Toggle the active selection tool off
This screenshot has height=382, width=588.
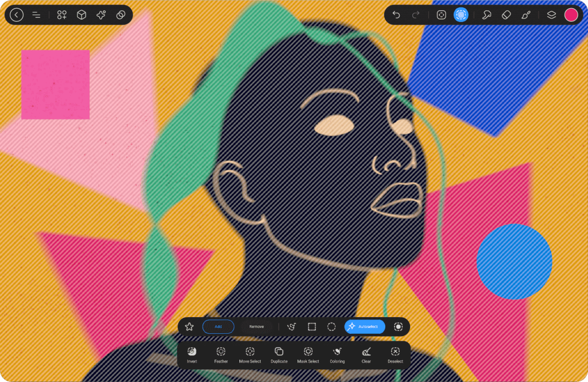pos(461,15)
